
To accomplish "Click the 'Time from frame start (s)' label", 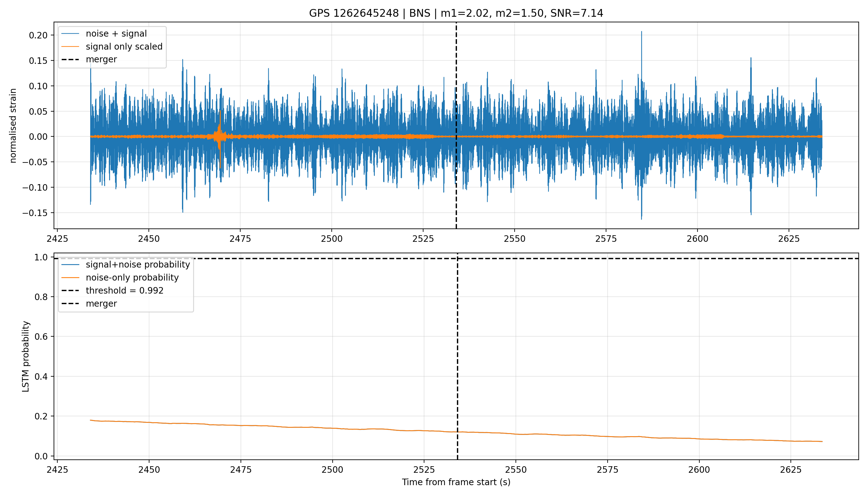I will (x=456, y=482).
